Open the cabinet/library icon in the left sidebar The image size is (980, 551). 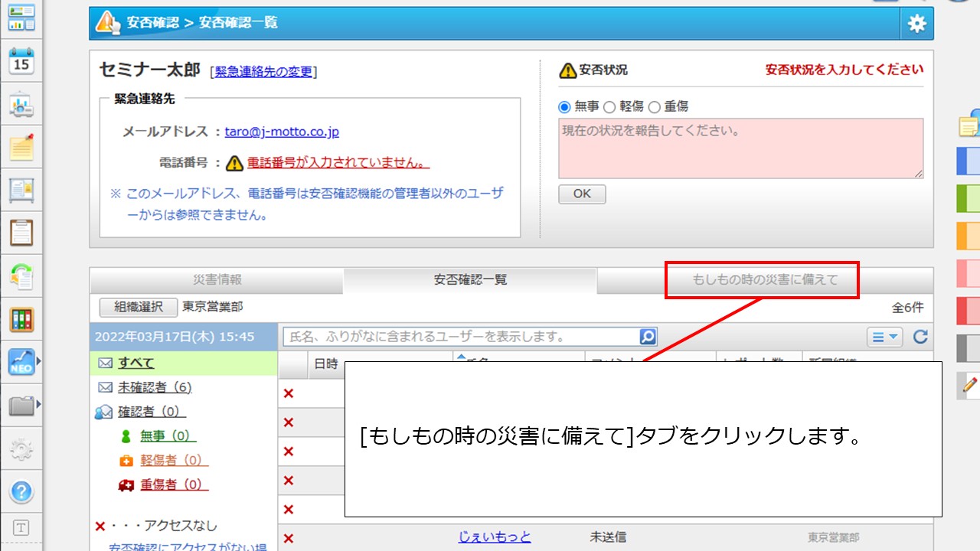pyautogui.click(x=21, y=318)
